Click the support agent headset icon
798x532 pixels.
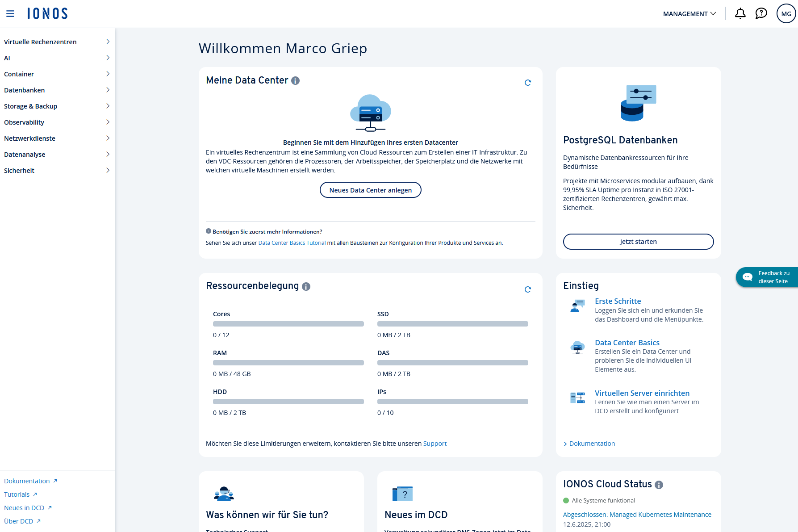tap(224, 494)
